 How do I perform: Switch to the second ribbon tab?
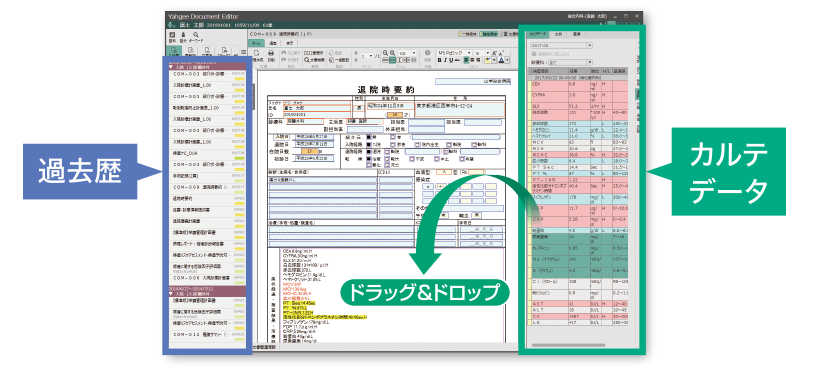coord(273,43)
